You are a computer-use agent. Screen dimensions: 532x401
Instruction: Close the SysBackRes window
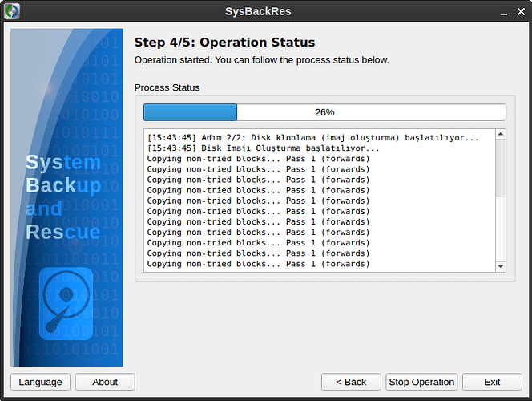[520, 10]
